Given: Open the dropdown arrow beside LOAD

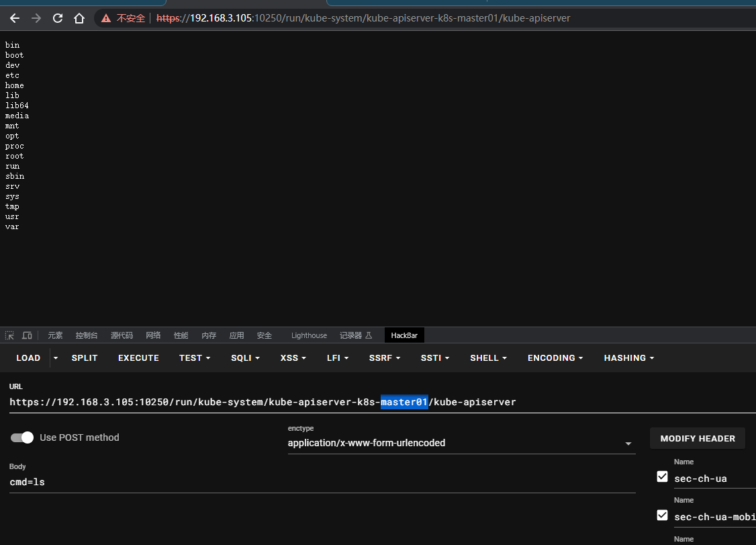Looking at the screenshot, I should (56, 358).
